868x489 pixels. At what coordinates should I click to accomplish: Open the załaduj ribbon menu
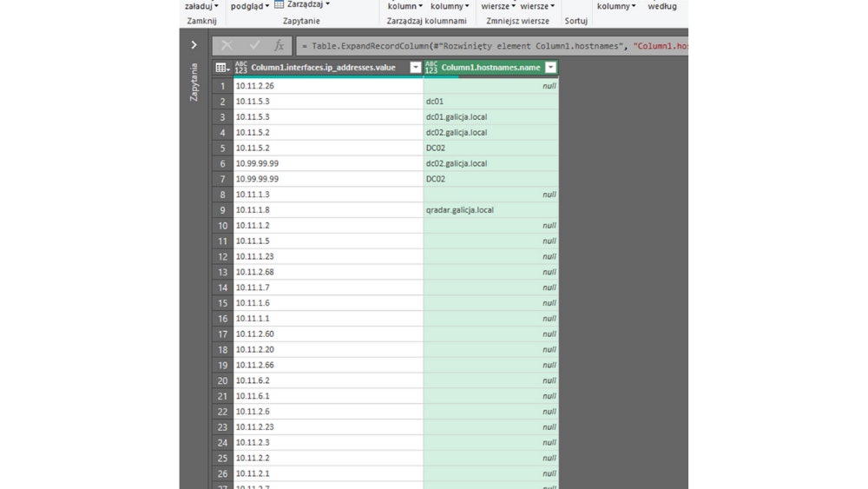click(x=201, y=6)
